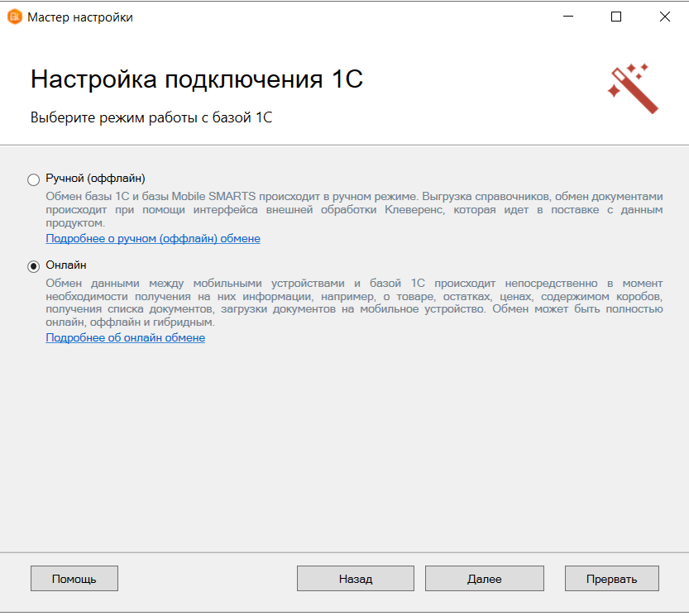Click heading Настройка подключения 1С
689x616 pixels.
click(197, 79)
